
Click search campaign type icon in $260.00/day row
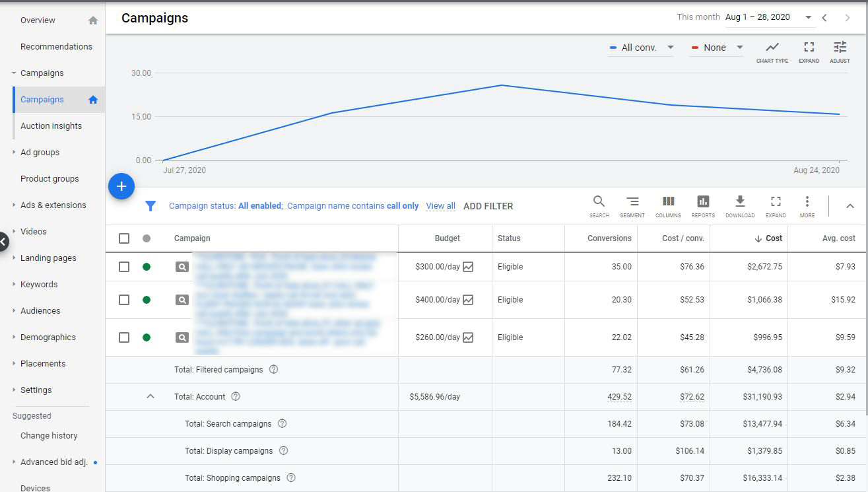click(182, 337)
